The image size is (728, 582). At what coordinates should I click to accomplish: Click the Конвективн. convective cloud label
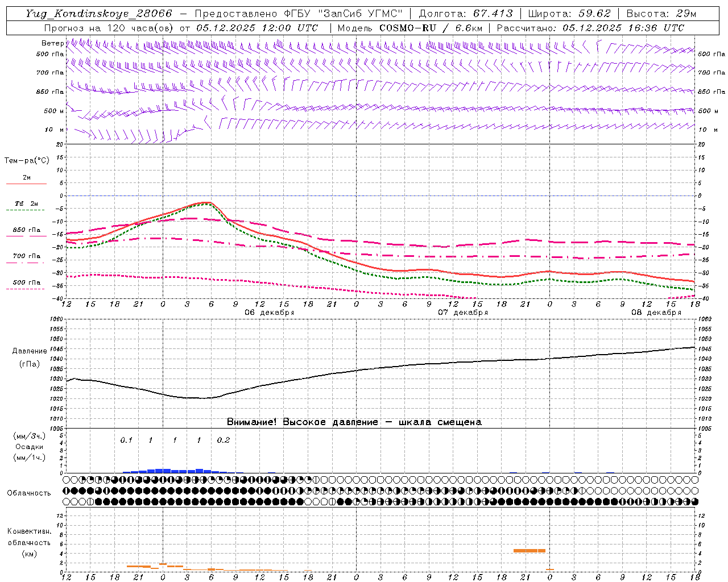tap(29, 531)
